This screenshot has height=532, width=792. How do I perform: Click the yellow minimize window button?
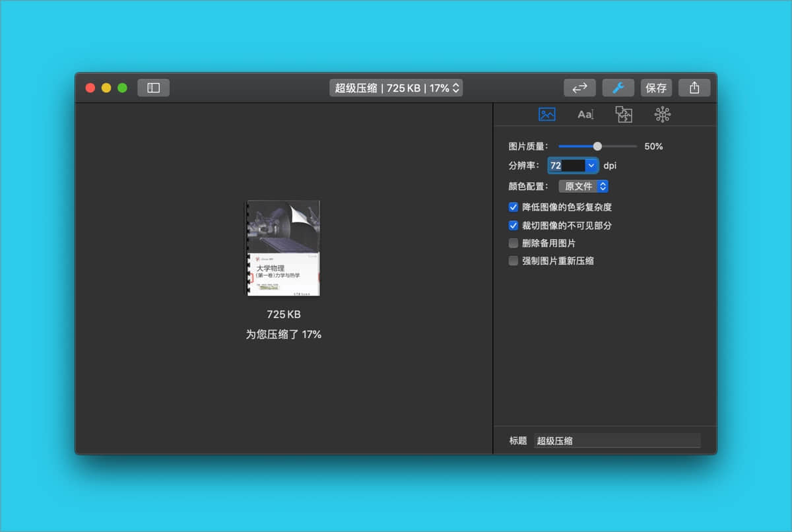point(106,88)
